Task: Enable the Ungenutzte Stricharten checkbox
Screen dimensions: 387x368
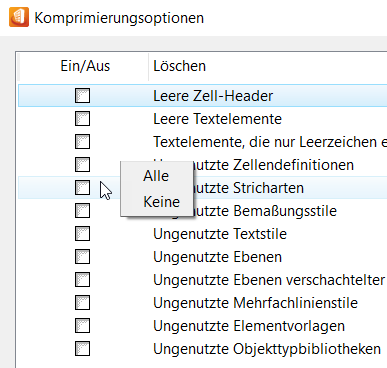Action: click(82, 188)
